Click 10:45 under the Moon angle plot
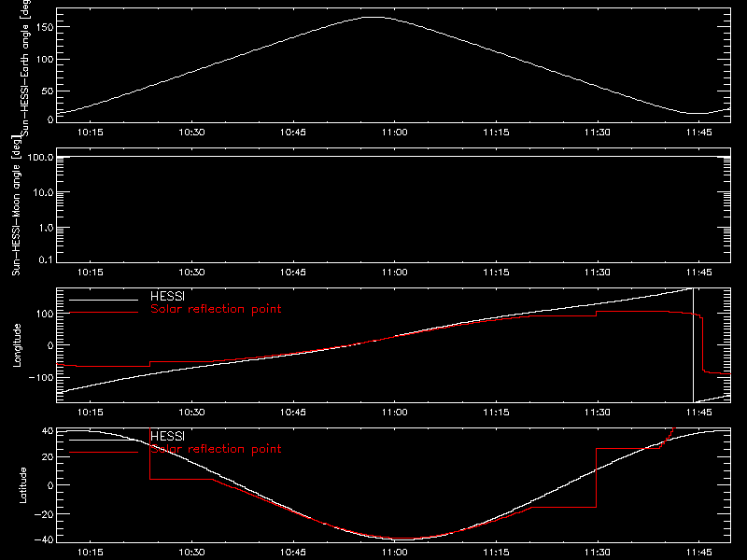Screen dimensions: 747x560 click(x=293, y=273)
